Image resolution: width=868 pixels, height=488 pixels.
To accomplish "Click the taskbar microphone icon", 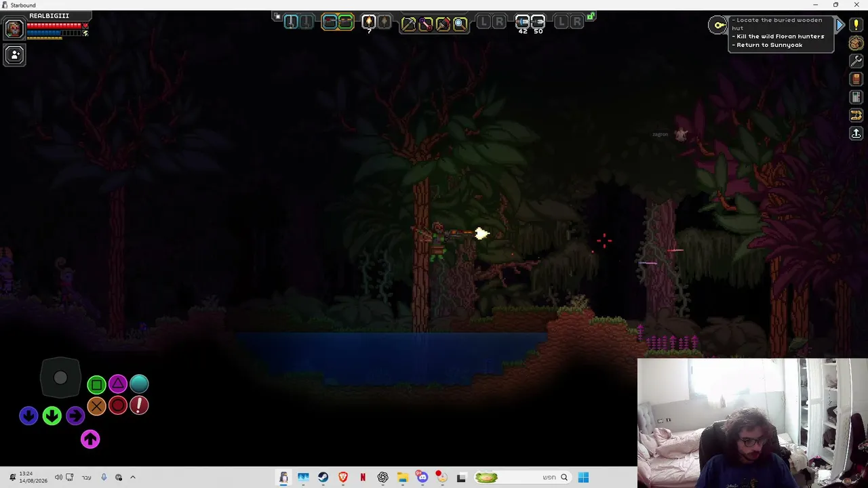I will pos(104,477).
